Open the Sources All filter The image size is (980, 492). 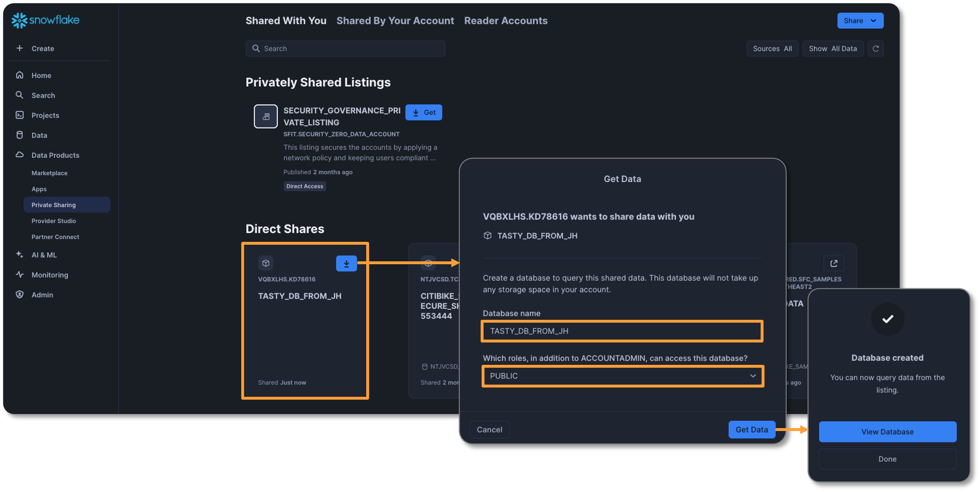(772, 49)
